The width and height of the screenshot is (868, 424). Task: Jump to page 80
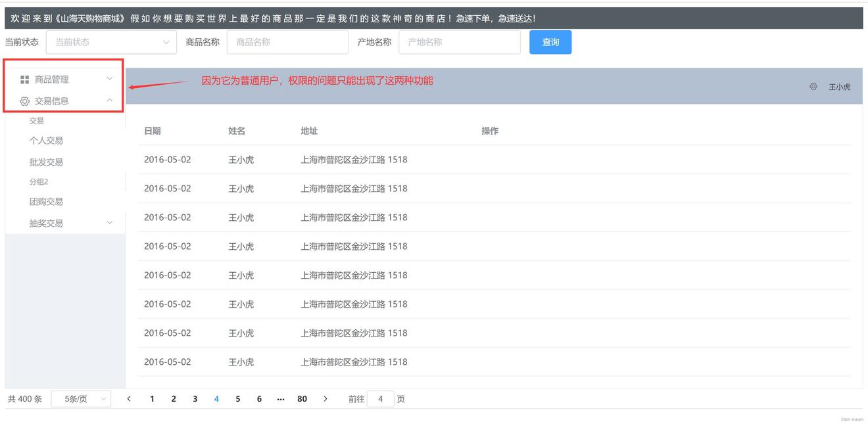coord(302,399)
